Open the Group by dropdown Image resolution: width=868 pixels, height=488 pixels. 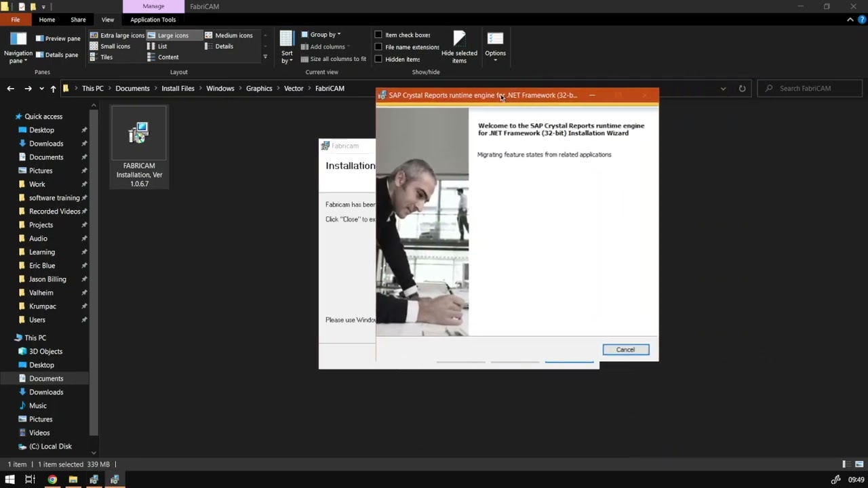click(321, 35)
